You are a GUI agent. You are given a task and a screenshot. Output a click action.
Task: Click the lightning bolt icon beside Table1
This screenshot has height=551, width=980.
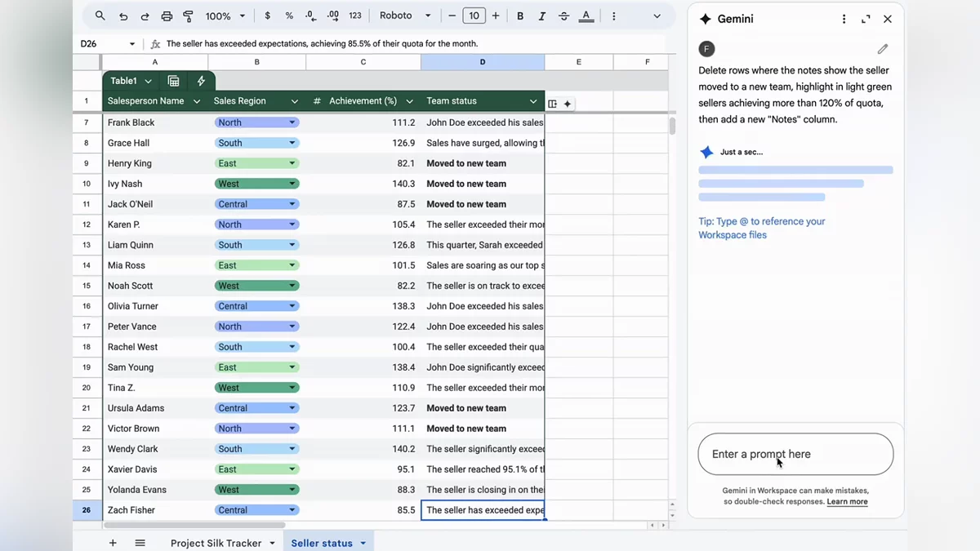(x=201, y=81)
